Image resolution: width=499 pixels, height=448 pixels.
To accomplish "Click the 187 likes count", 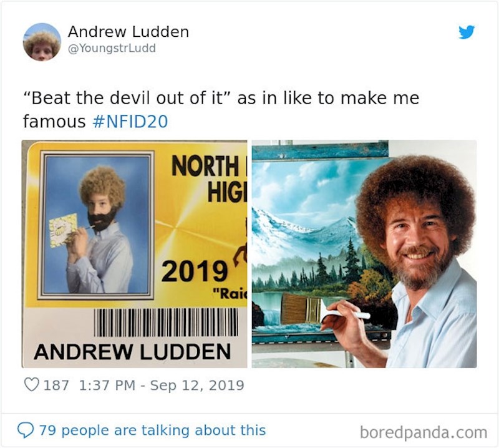I will tap(56, 385).
